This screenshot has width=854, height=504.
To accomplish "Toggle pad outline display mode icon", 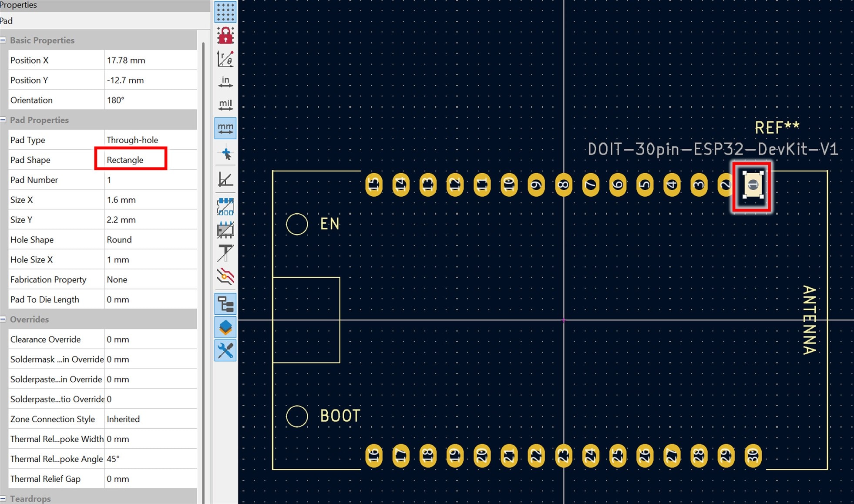I will (225, 207).
